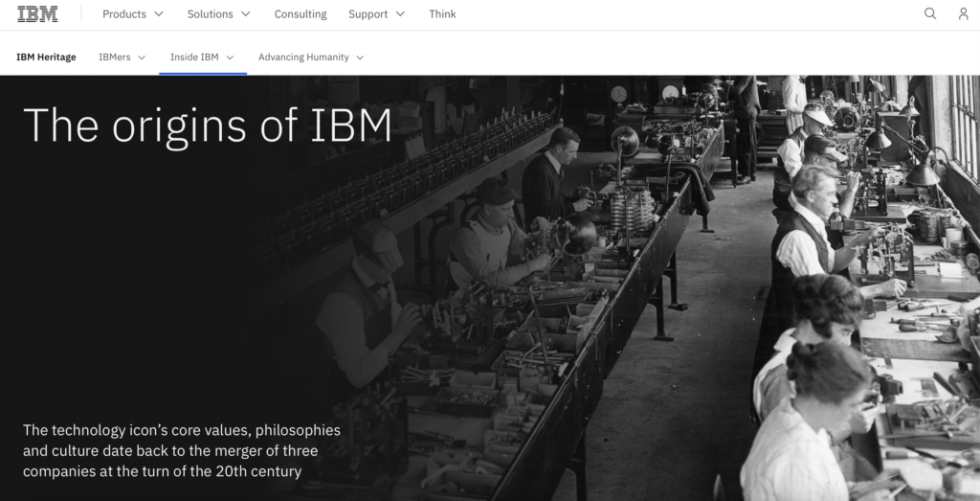980x501 pixels.
Task: Expand the Inside IBM dropdown
Action: tap(203, 57)
